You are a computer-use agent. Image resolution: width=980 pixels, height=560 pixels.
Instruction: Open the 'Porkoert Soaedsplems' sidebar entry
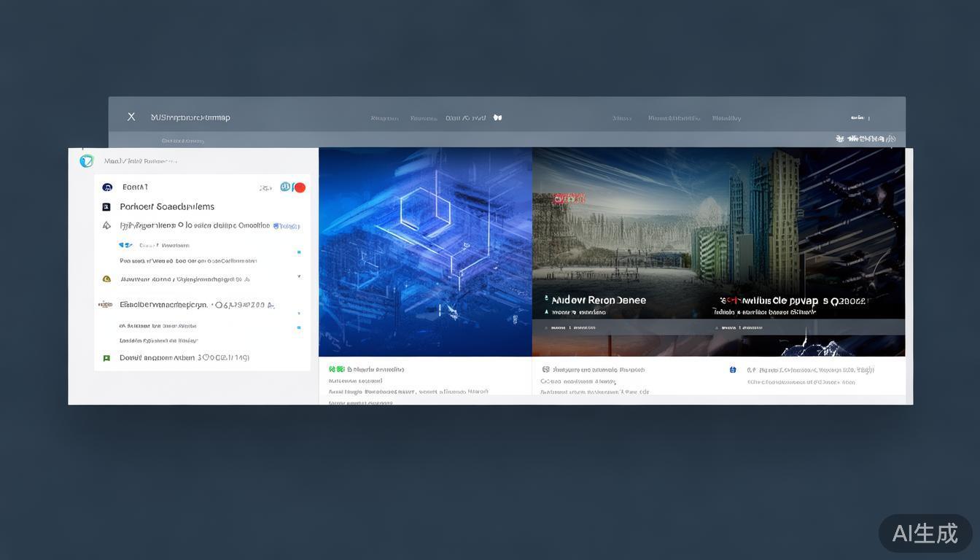pyautogui.click(x=167, y=207)
